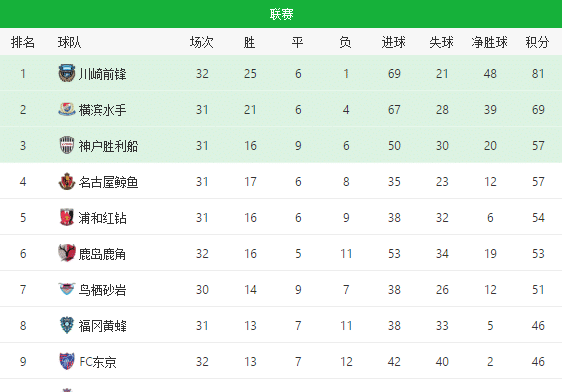Image resolution: width=562 pixels, height=392 pixels.
Task: Click the 进球 column header
Action: 394,42
